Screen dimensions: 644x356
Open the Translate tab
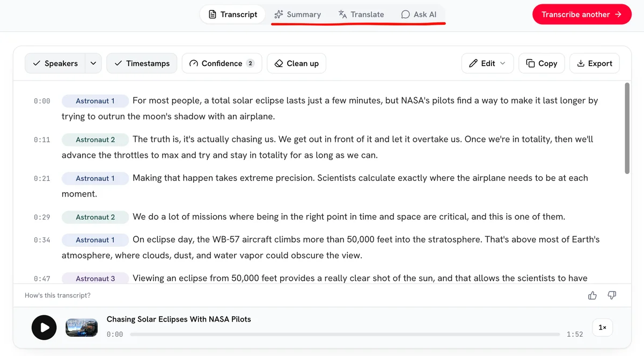(x=361, y=14)
